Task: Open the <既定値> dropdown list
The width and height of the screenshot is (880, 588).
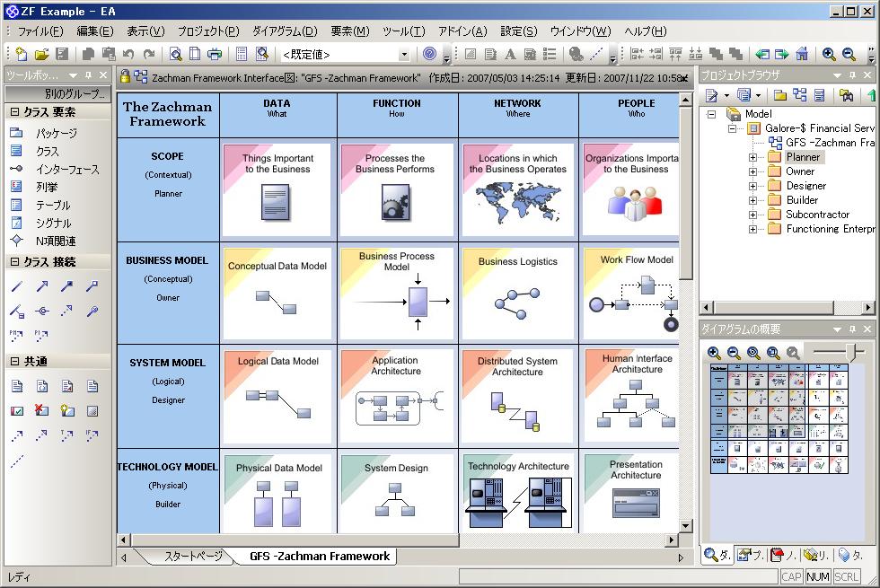Action: (x=404, y=55)
